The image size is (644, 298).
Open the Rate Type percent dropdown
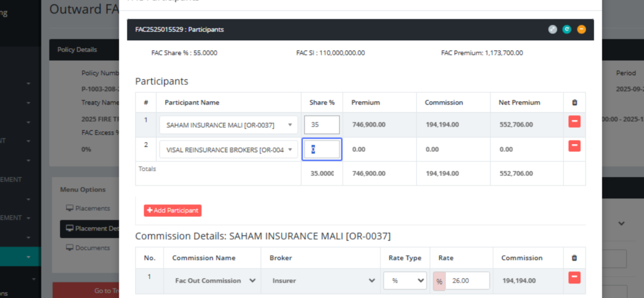point(405,280)
